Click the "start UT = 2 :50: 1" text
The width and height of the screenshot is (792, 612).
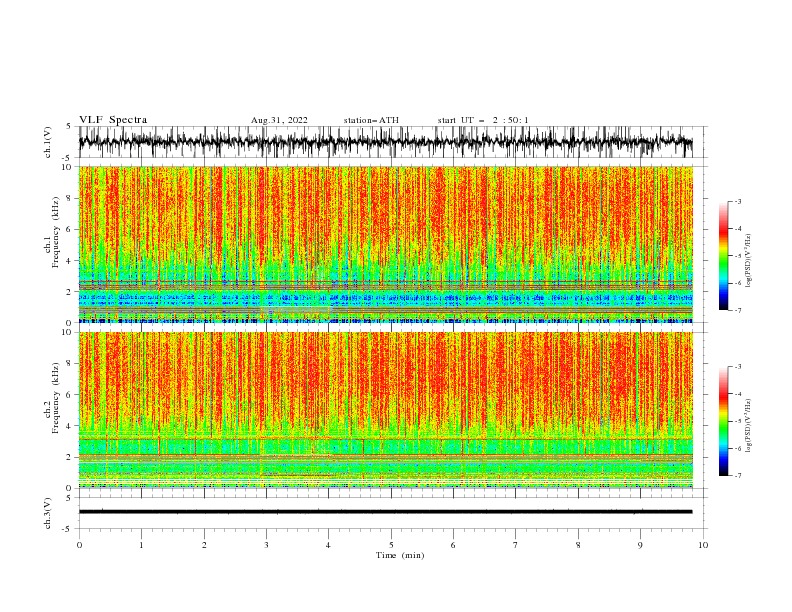click(483, 120)
